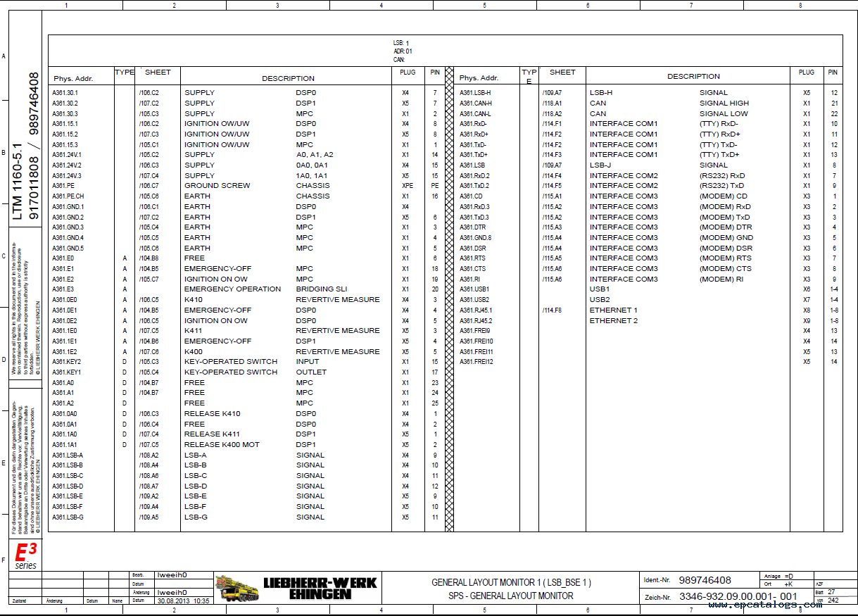This screenshot has height=616, width=858.
Task: Click the GROUND SCREW description
Action: click(217, 186)
